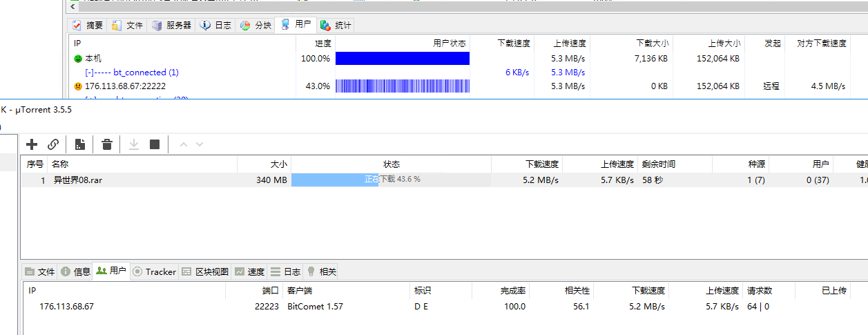
Task: Click the solid blue 100.0% progress bar for 本机
Action: pos(403,59)
